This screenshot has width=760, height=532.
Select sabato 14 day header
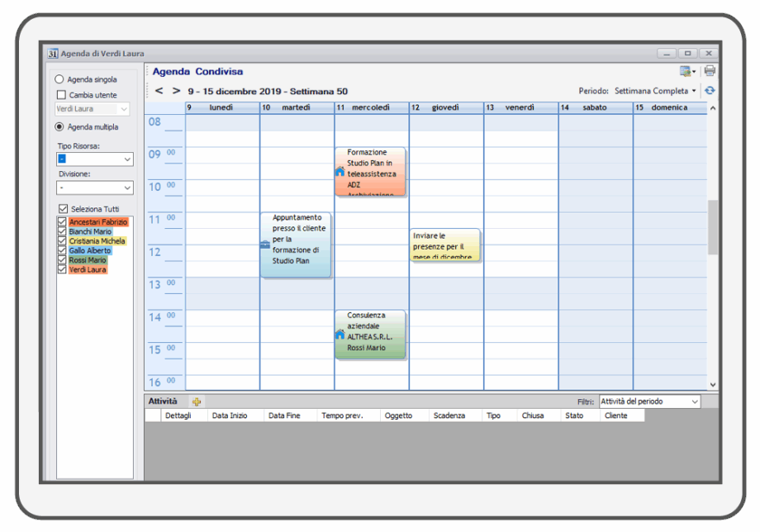[x=596, y=107]
